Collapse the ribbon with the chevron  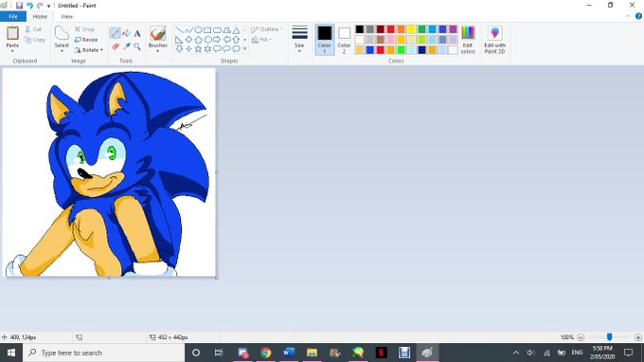(629, 16)
